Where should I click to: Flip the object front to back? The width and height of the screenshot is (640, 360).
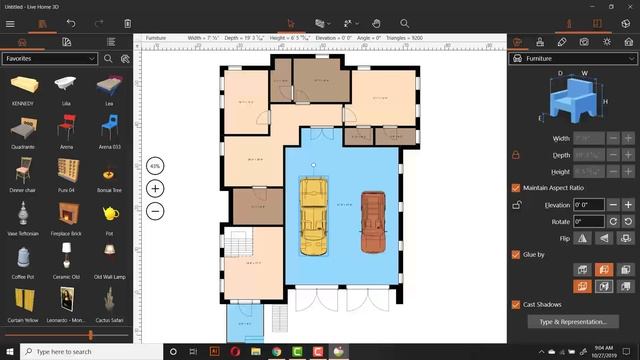pyautogui.click(x=625, y=238)
